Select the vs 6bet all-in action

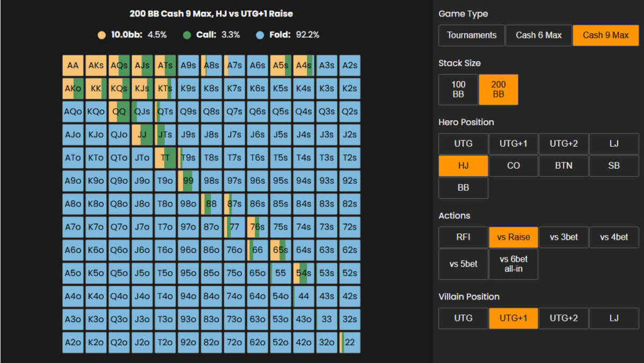coord(513,264)
